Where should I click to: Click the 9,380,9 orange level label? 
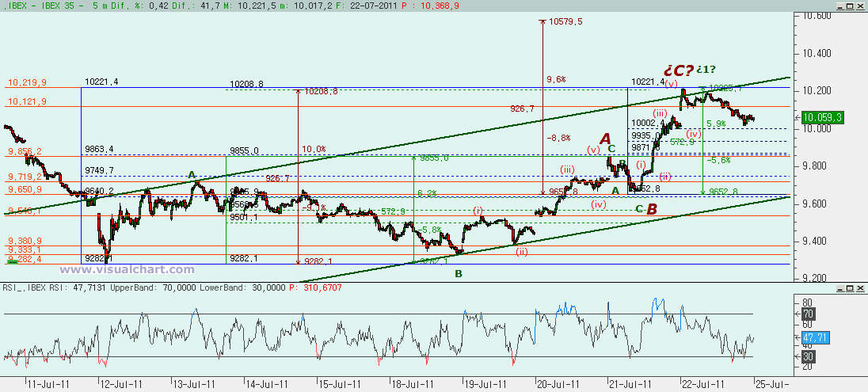pos(25,241)
